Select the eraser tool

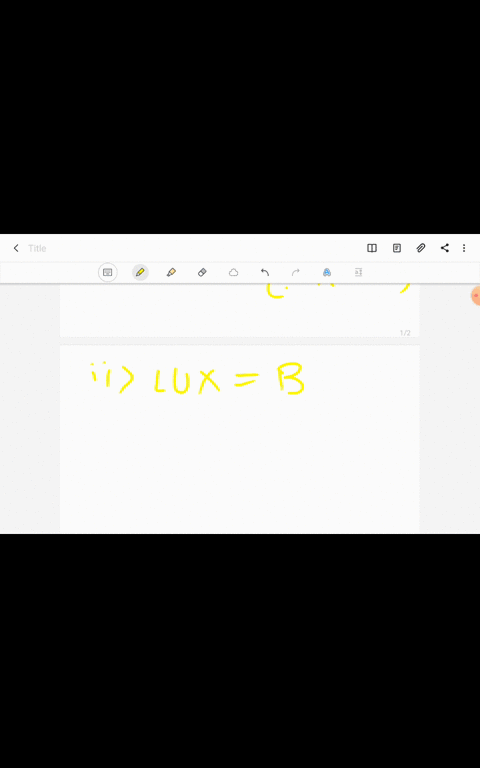[202, 272]
